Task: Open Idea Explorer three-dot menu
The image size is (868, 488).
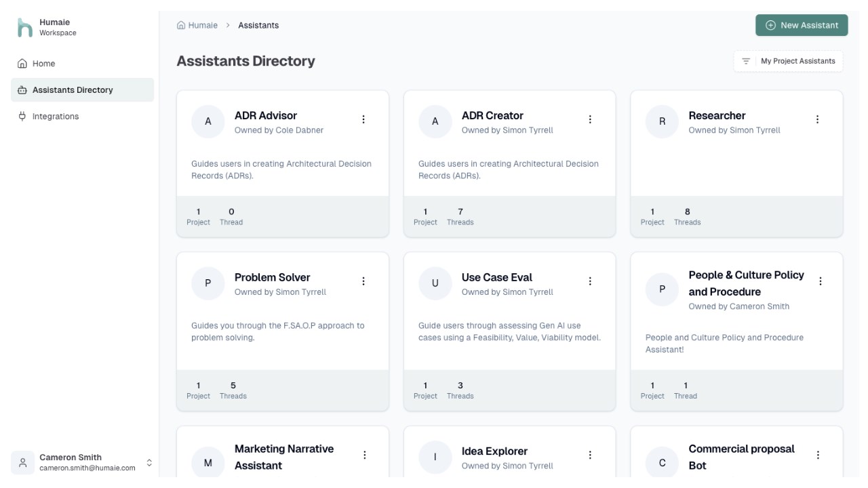Action: 590,455
